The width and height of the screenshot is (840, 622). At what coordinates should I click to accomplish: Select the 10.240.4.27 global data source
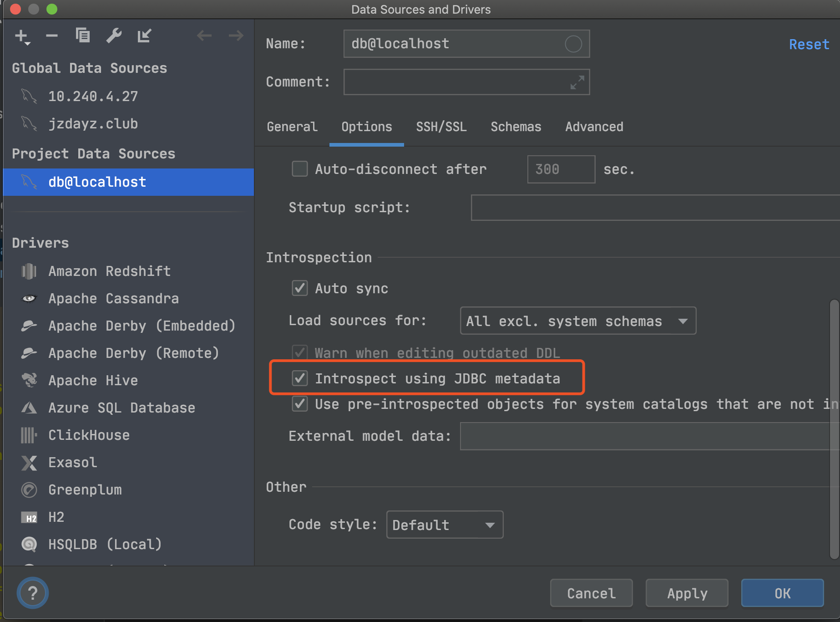coord(128,96)
